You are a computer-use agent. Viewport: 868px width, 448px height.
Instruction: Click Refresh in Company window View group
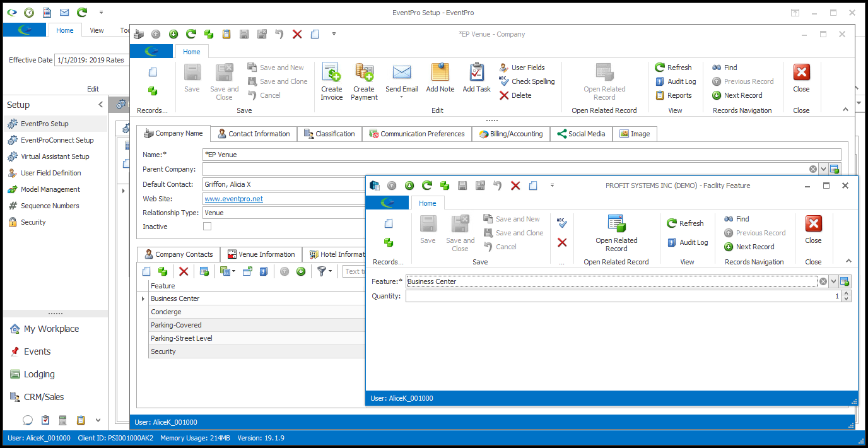[x=673, y=68]
